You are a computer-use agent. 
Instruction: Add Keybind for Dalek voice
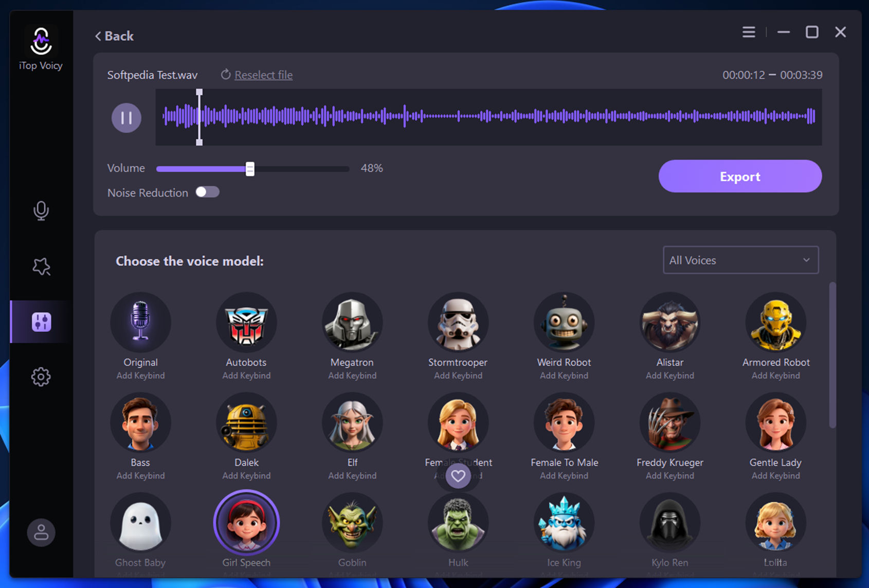[x=246, y=476]
